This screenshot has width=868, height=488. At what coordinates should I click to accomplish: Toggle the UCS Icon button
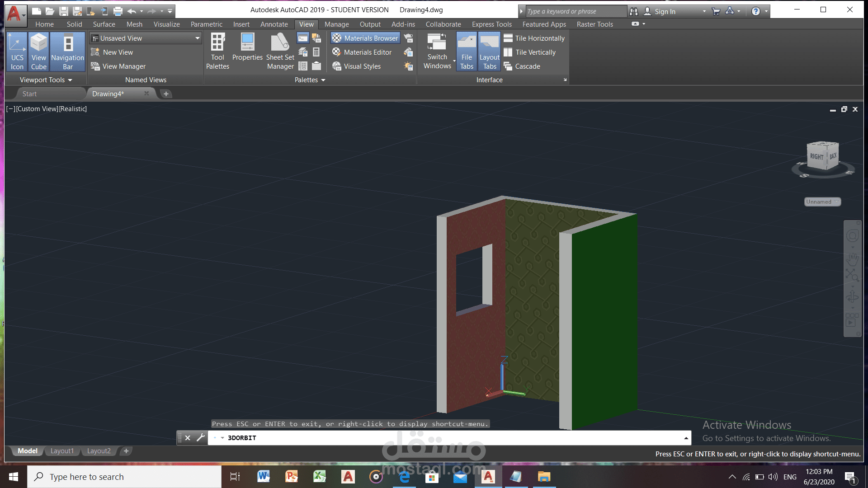coord(17,52)
